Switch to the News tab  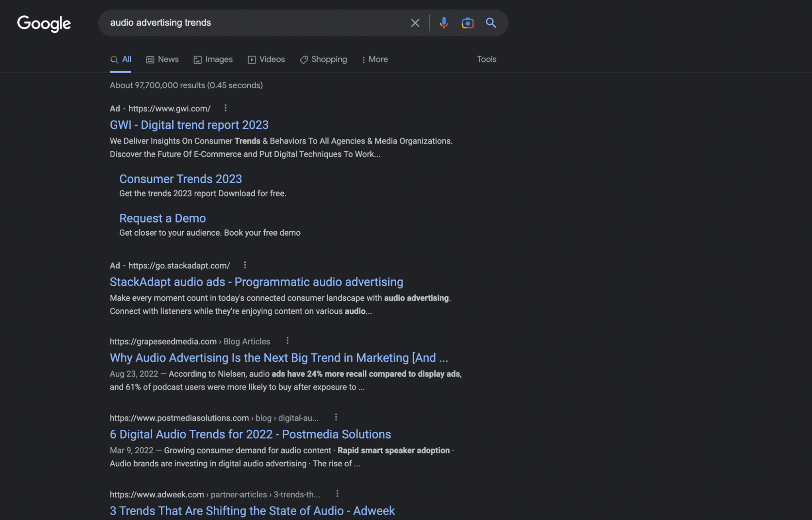[162, 59]
